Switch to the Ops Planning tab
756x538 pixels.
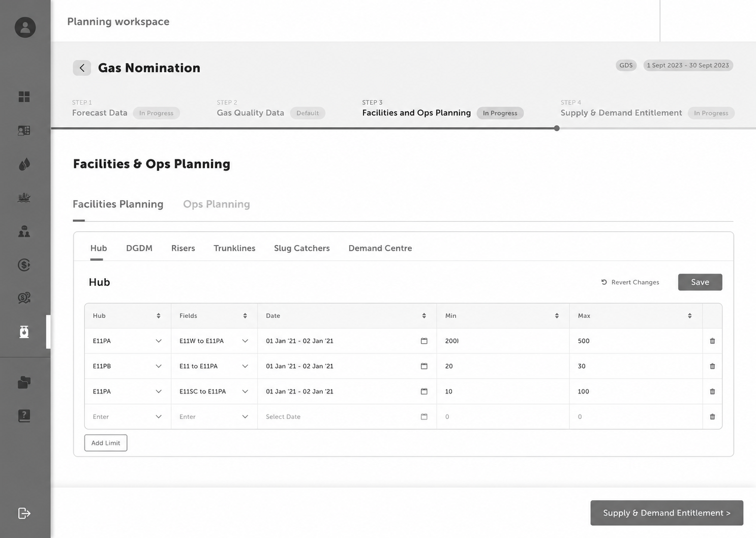pos(217,204)
